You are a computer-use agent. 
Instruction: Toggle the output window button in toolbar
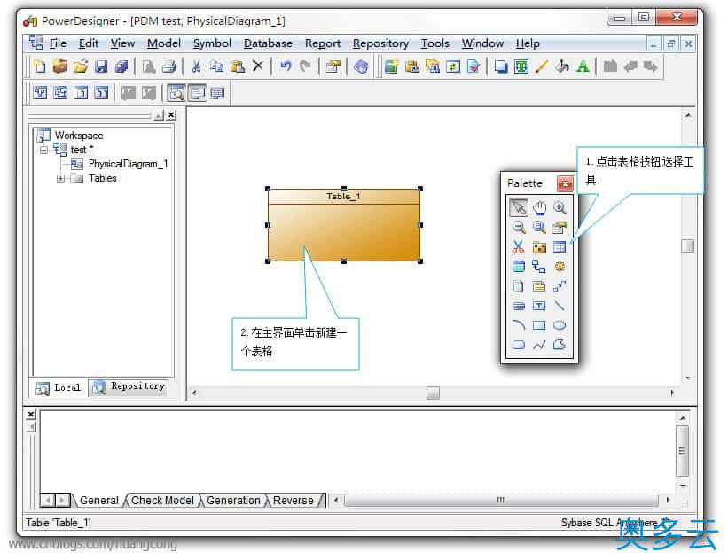click(x=197, y=93)
